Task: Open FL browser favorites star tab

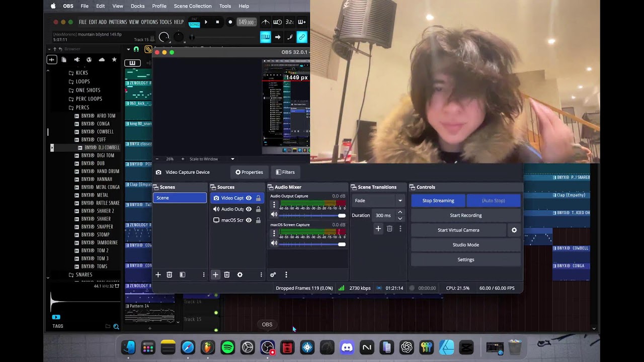Action: coord(114,59)
